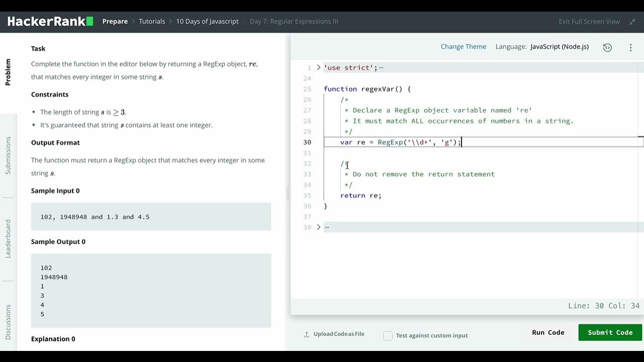
Task: Click the Explanation 0 heading
Action: coord(53,339)
